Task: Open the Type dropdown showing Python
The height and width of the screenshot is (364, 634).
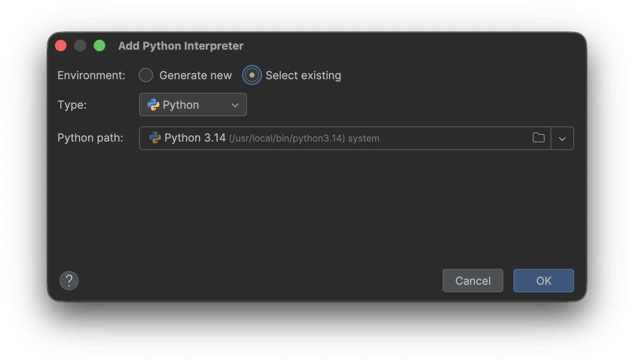Action: coord(193,104)
